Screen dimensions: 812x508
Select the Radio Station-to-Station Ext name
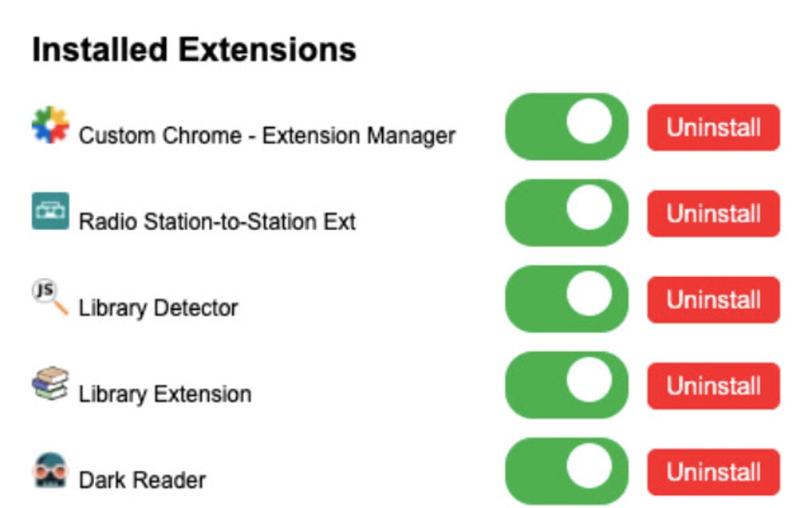click(217, 221)
